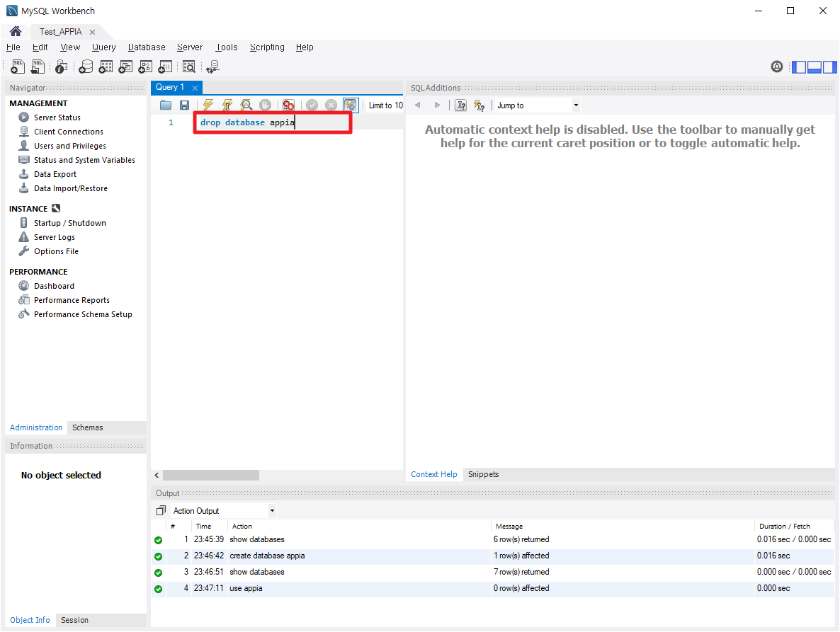Switch to Snippets tab

point(483,474)
